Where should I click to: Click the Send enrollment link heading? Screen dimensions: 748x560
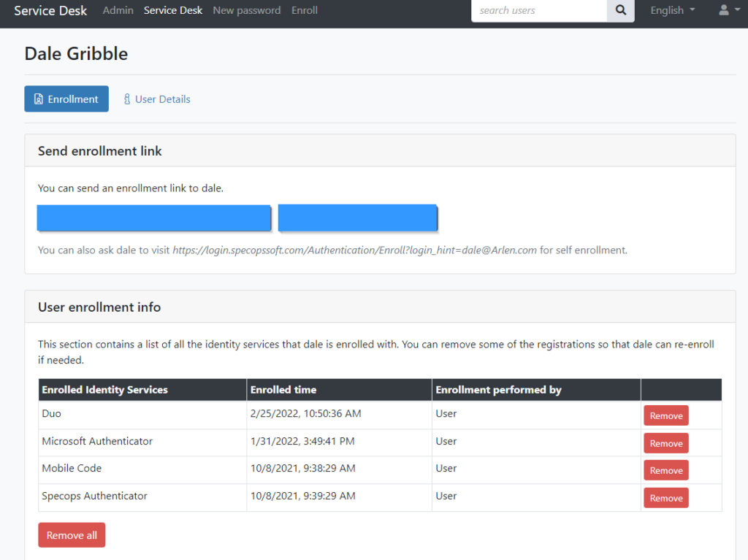coord(99,151)
